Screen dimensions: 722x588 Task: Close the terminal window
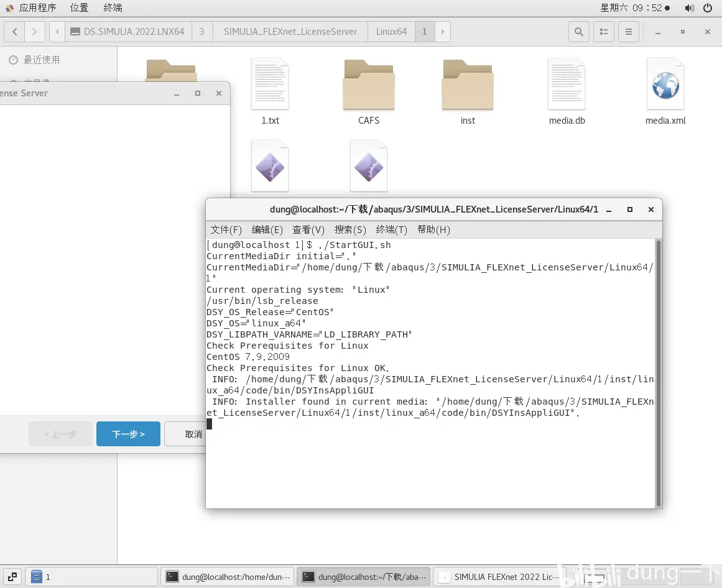(651, 210)
